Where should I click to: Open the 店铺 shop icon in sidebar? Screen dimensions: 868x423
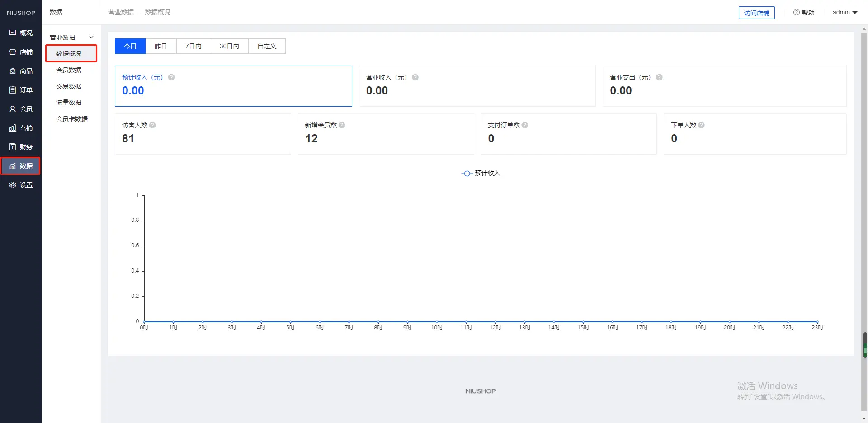pos(13,52)
